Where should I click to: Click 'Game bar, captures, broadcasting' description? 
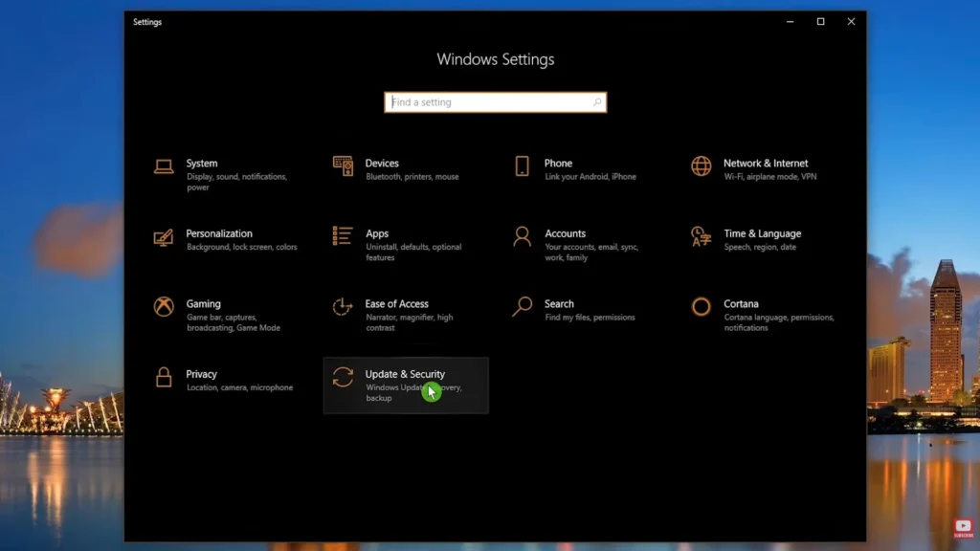[x=234, y=322]
